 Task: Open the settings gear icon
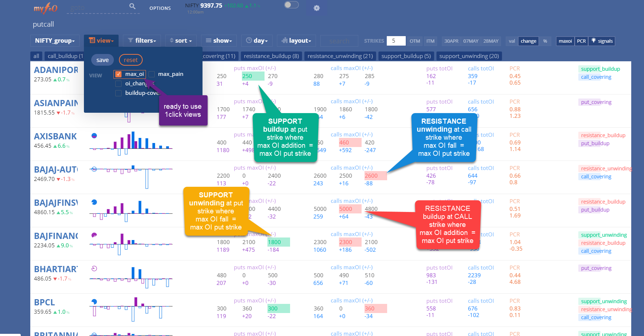coord(317,8)
